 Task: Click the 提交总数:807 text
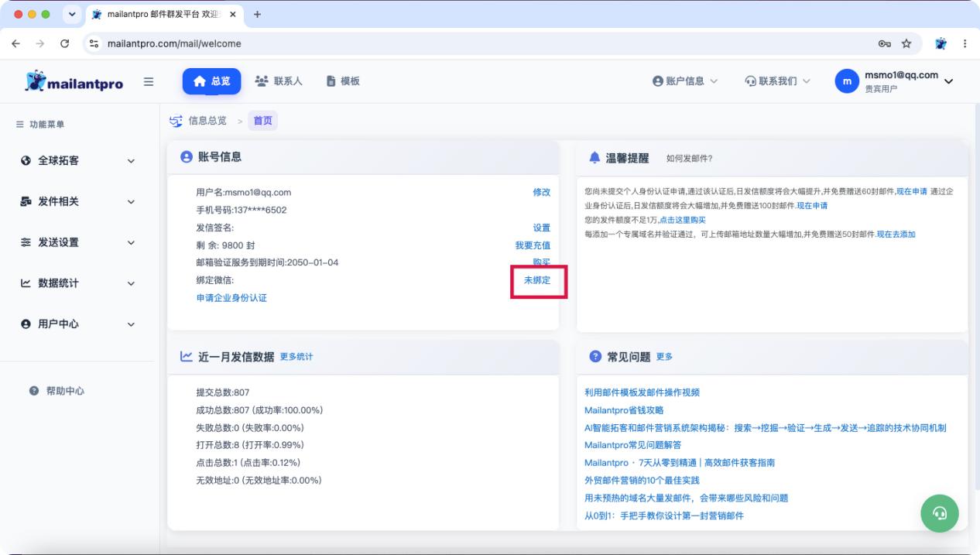[x=223, y=392]
